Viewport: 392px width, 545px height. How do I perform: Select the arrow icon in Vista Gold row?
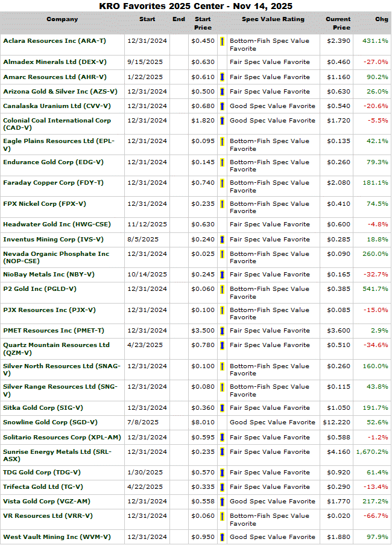pos(222,502)
